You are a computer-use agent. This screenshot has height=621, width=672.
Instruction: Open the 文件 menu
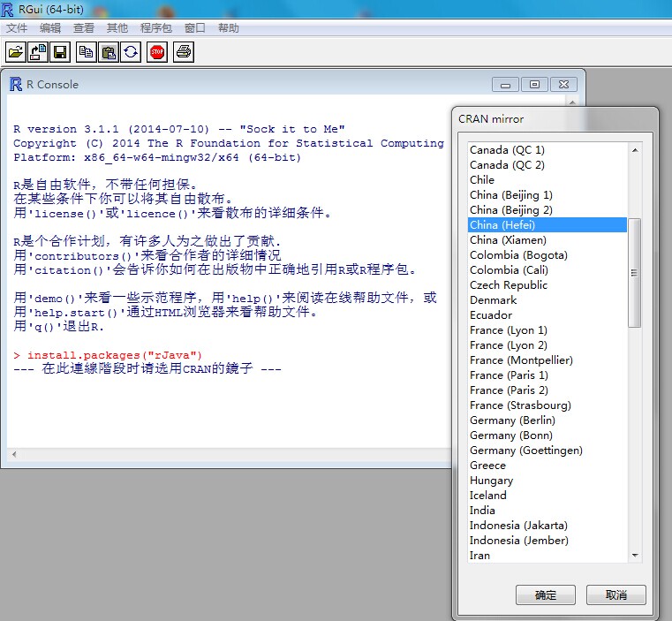pyautogui.click(x=17, y=28)
